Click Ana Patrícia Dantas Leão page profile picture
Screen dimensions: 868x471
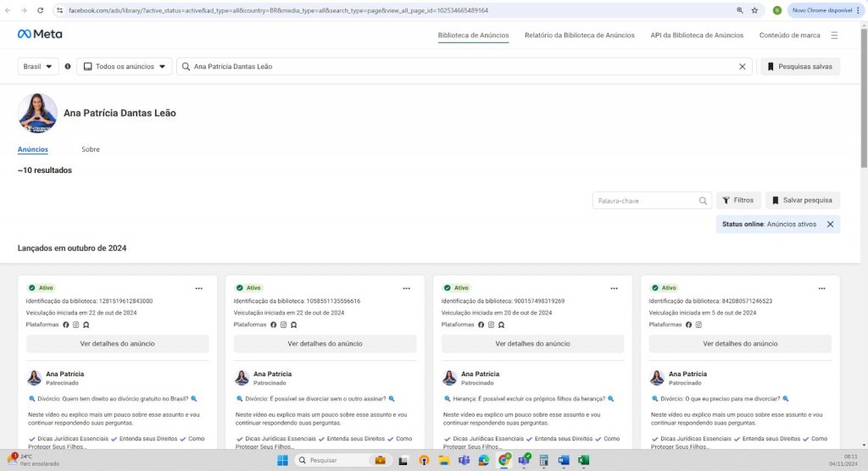[37, 113]
